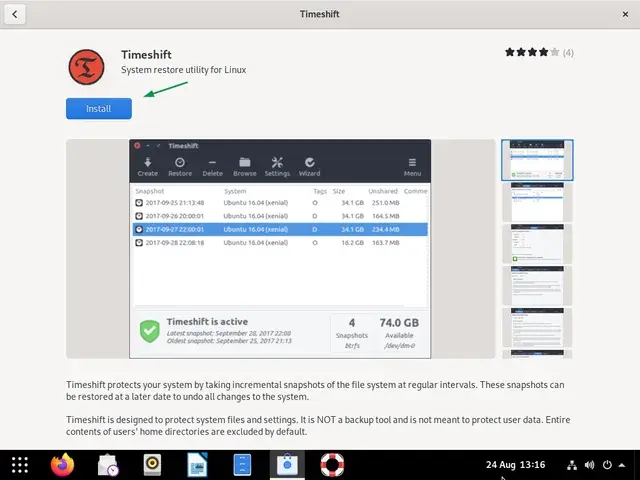
Task: Open the document writer app
Action: pyautogui.click(x=197, y=465)
